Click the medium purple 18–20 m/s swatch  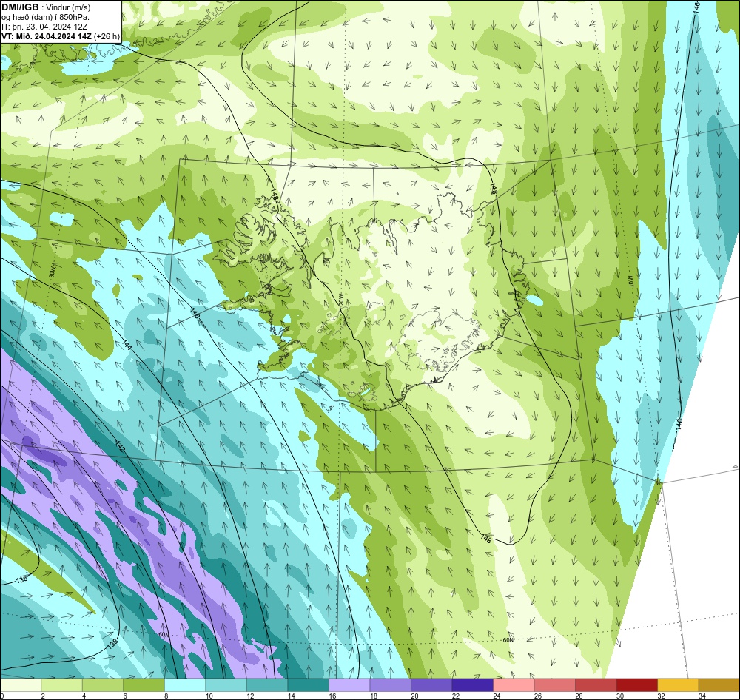(390, 685)
